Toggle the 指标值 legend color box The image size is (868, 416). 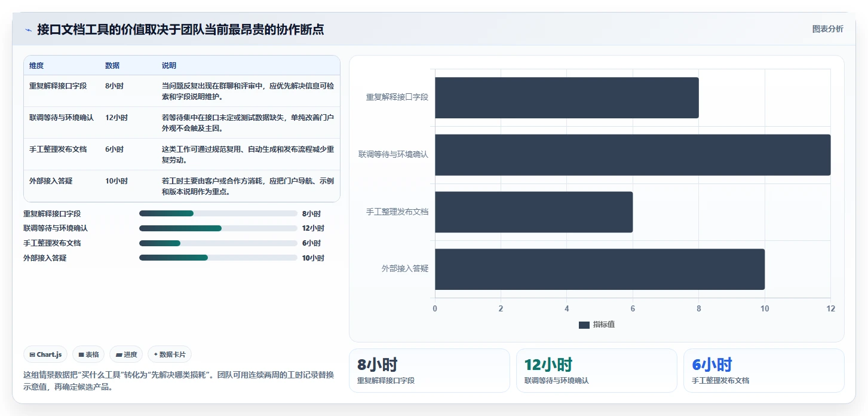pyautogui.click(x=584, y=325)
